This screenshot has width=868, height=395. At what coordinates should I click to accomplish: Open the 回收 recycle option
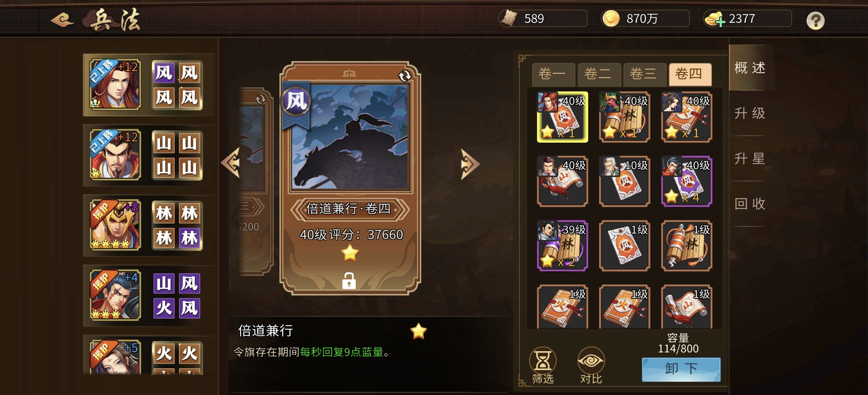(750, 204)
